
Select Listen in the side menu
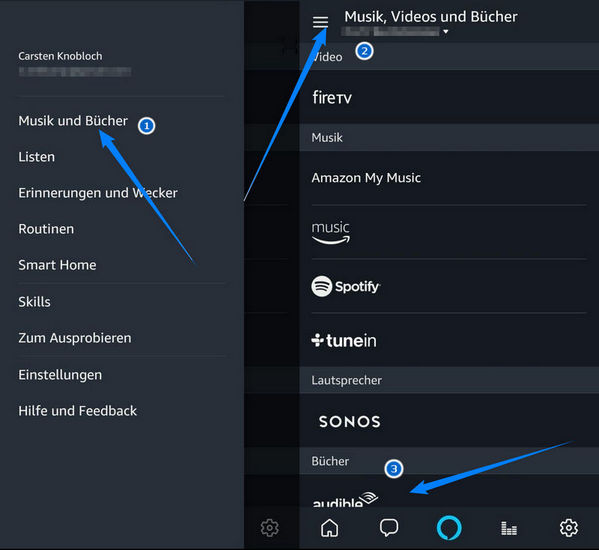click(x=37, y=157)
